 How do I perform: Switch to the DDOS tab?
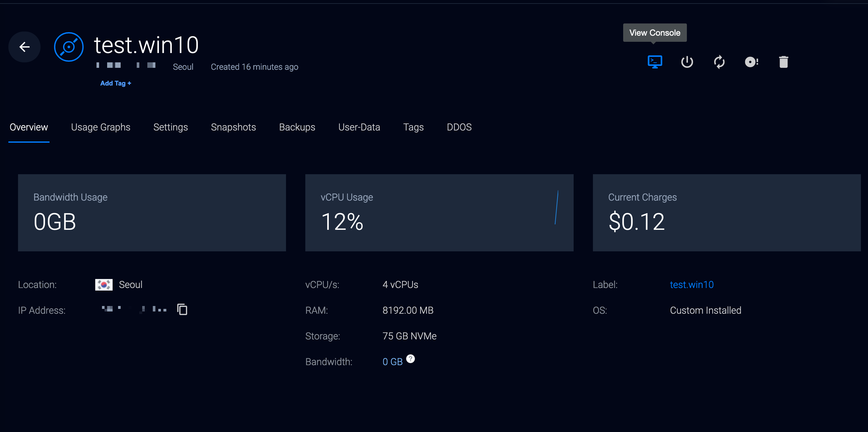point(459,127)
